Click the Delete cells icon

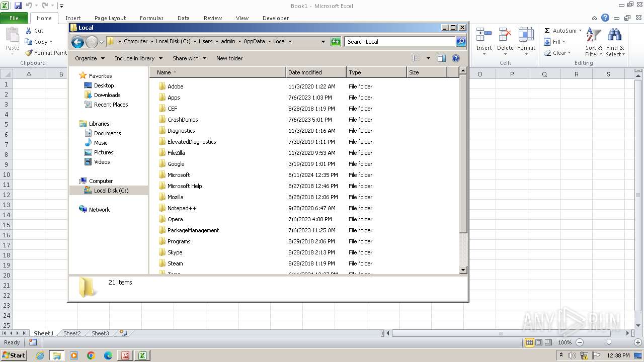(x=505, y=35)
